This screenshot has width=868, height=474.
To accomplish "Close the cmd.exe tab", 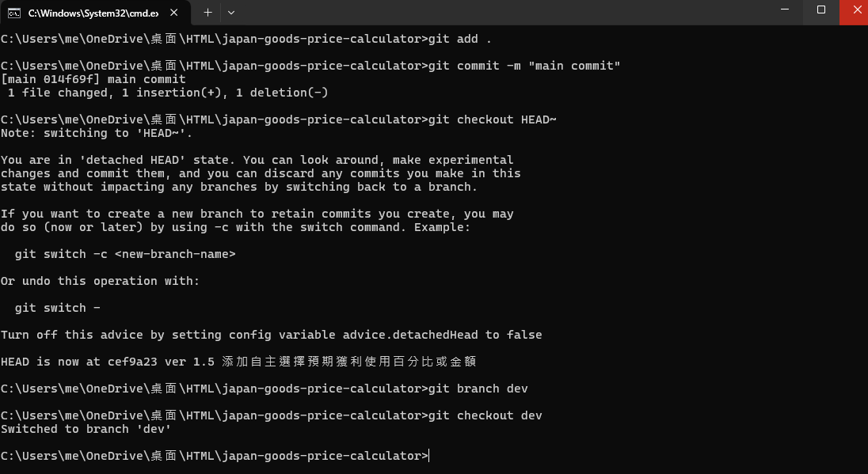I will click(173, 13).
